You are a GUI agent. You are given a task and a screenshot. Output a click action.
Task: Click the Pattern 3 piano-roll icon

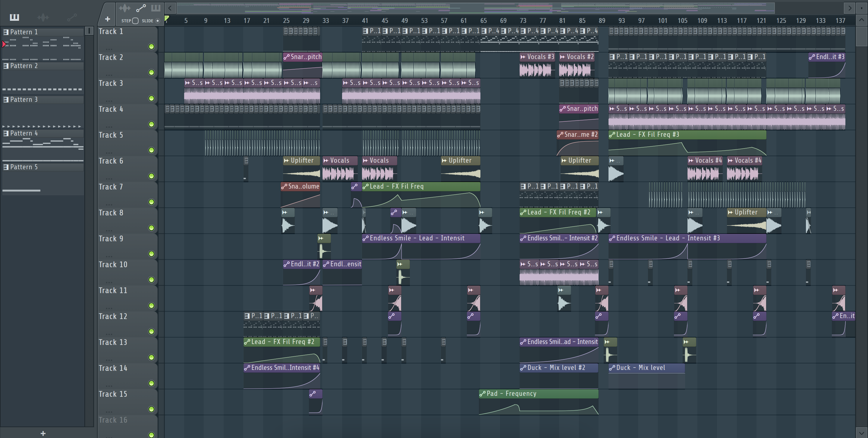(6, 100)
